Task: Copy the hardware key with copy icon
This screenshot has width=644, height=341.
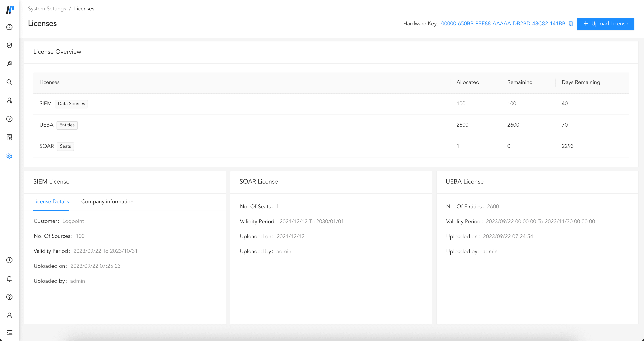Action: (571, 24)
